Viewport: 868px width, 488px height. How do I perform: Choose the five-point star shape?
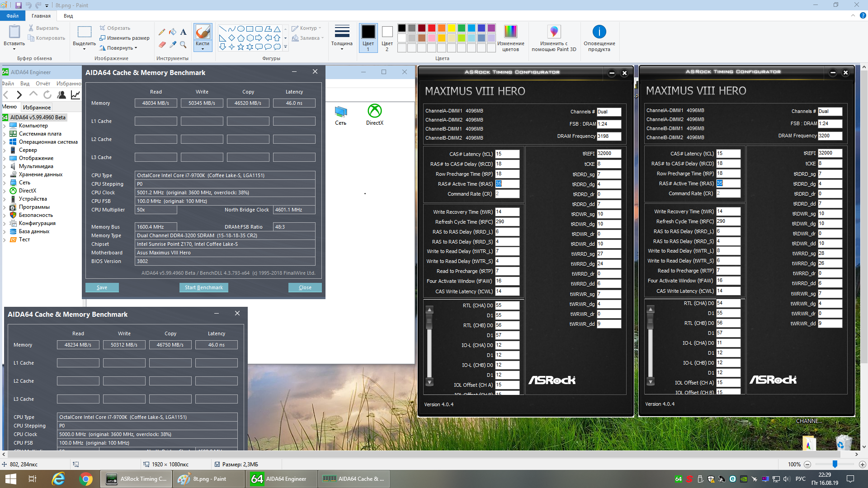pos(241,47)
